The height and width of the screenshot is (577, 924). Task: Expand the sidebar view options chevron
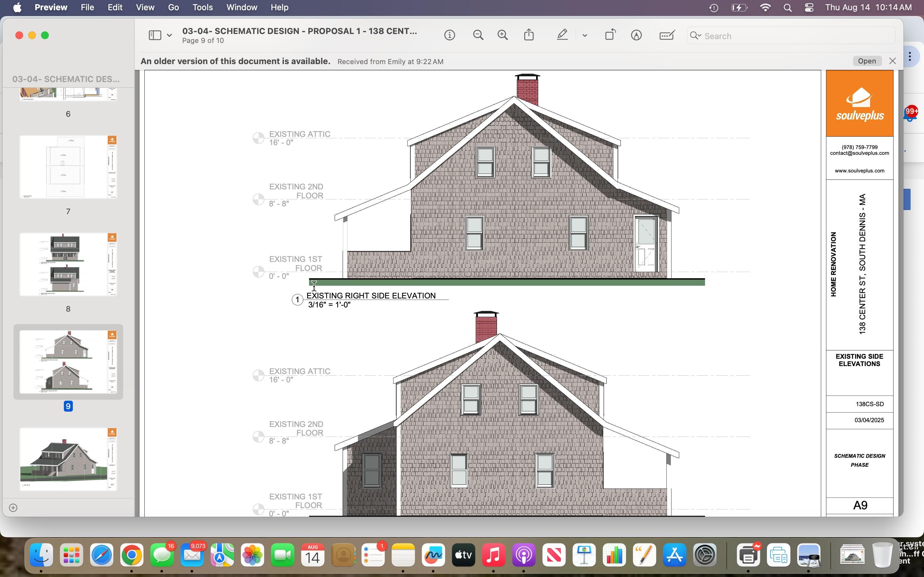click(169, 36)
